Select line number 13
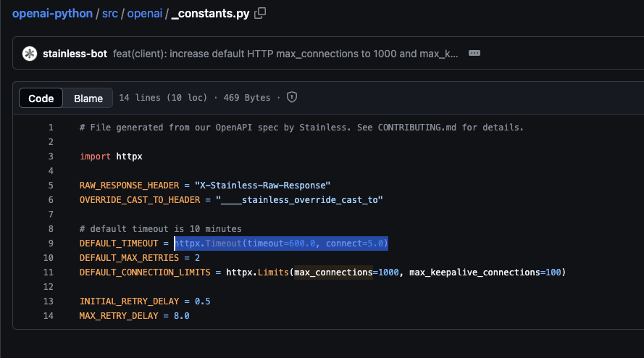 (x=49, y=301)
